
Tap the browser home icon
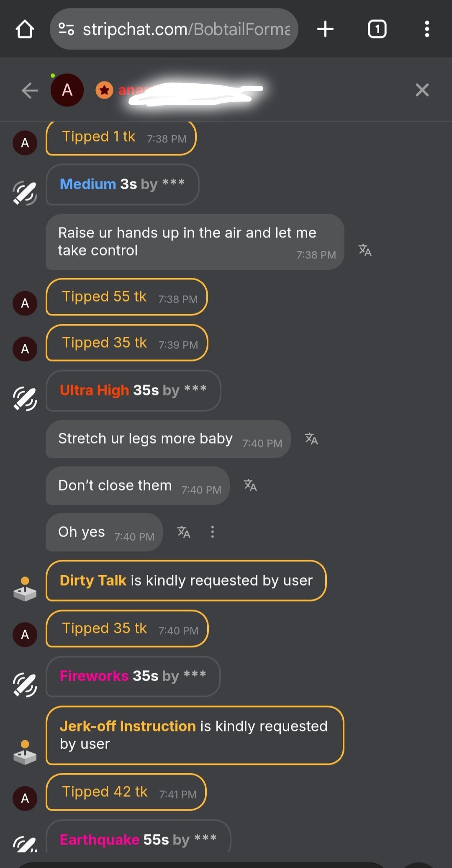coord(25,29)
